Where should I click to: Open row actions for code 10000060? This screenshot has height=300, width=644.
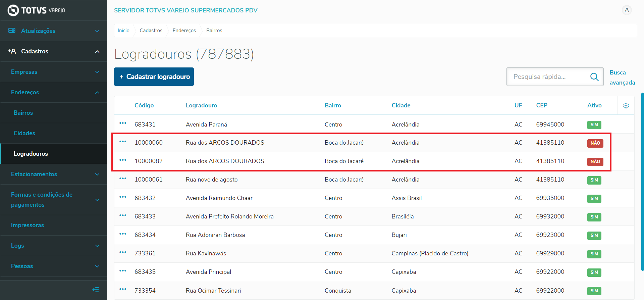[123, 142]
